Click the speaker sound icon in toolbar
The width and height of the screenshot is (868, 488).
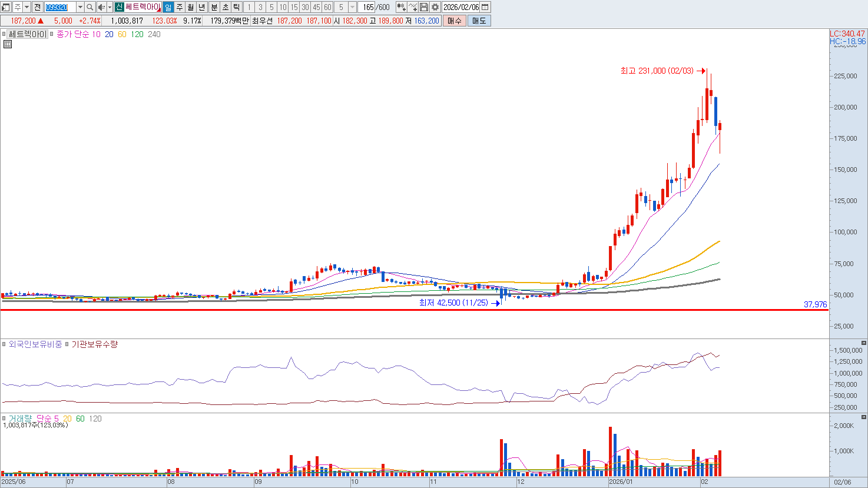(x=101, y=7)
